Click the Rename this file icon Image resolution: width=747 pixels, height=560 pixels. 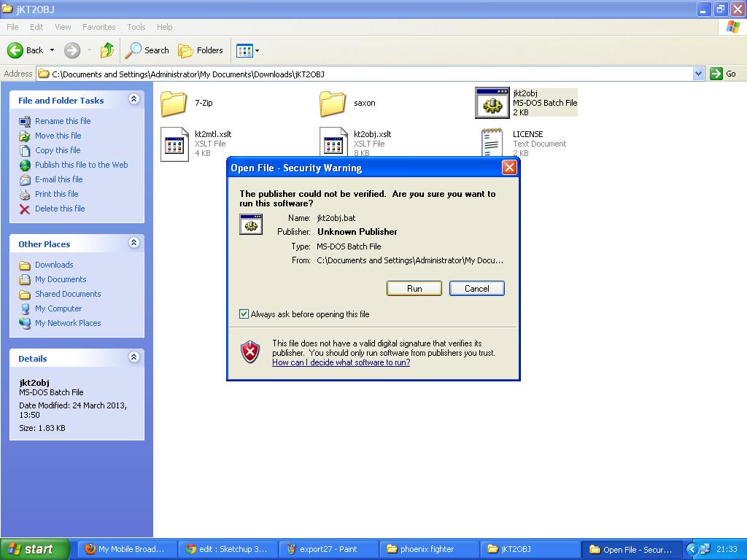coord(25,122)
